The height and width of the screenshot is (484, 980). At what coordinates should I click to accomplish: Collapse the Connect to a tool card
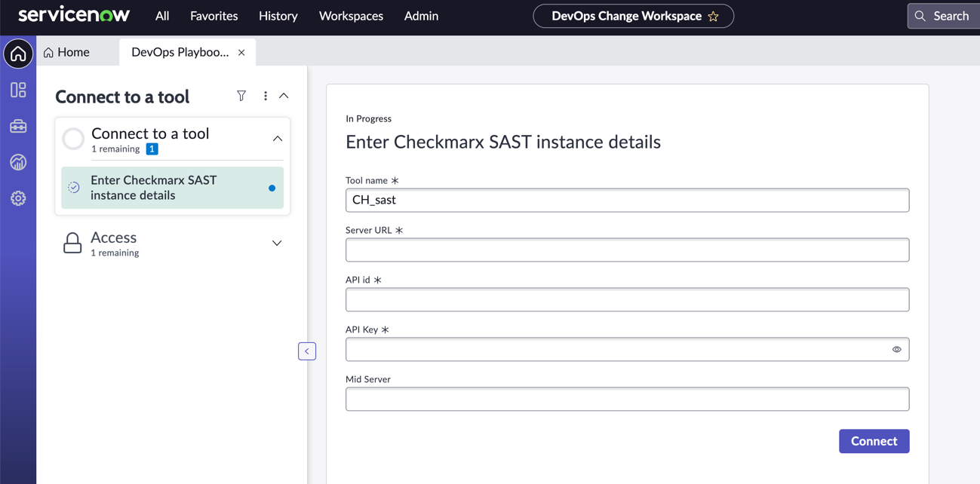pyautogui.click(x=278, y=139)
